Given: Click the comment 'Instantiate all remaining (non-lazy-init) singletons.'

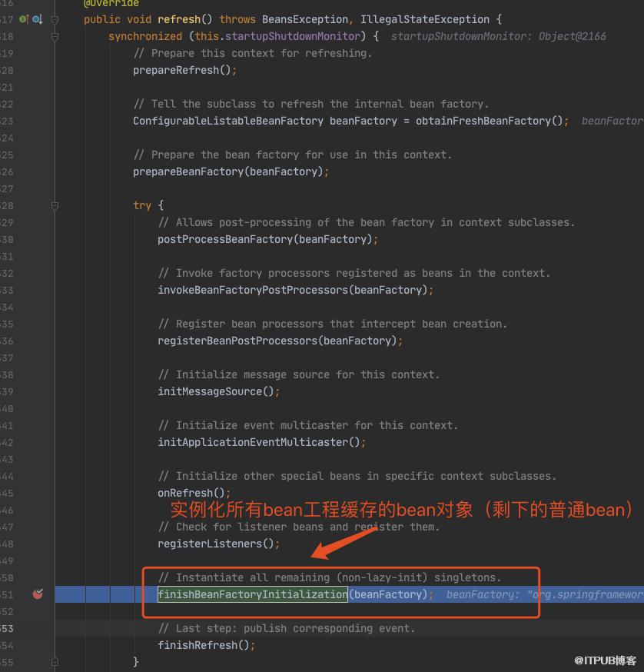Looking at the screenshot, I should (330, 577).
